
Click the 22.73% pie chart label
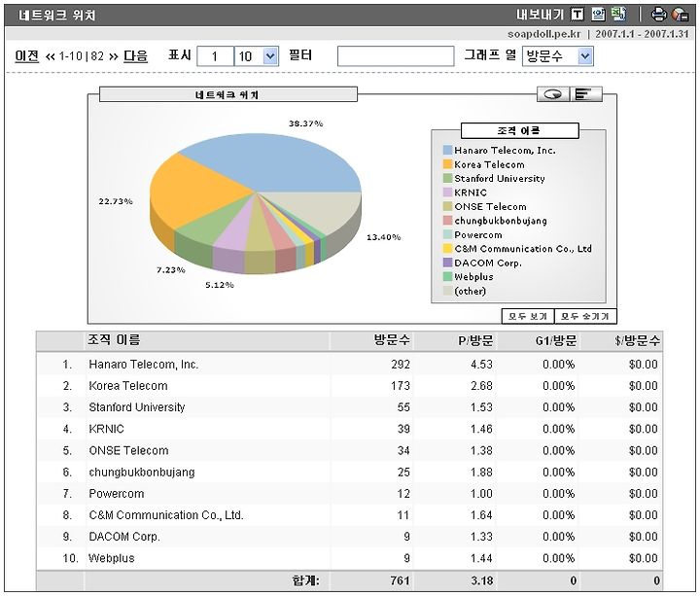[x=116, y=202]
